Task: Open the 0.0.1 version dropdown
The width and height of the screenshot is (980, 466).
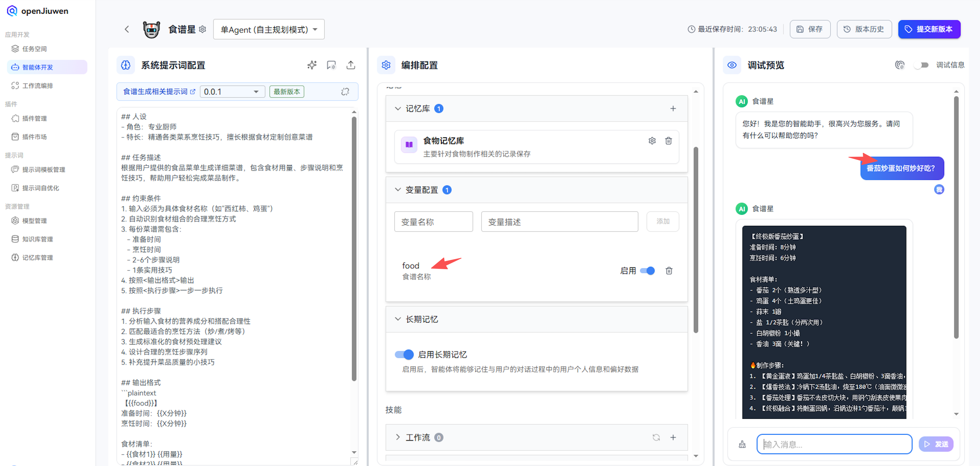Action: pos(232,91)
